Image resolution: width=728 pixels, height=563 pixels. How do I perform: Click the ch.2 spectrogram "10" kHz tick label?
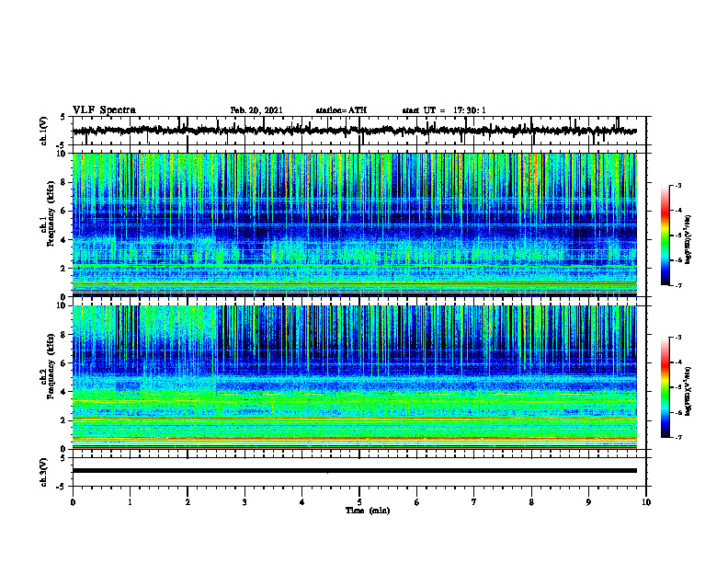62,305
